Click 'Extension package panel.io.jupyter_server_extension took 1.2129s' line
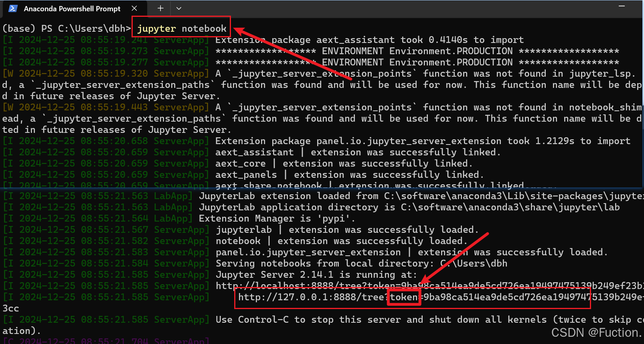The height and width of the screenshot is (344, 644). (423, 141)
